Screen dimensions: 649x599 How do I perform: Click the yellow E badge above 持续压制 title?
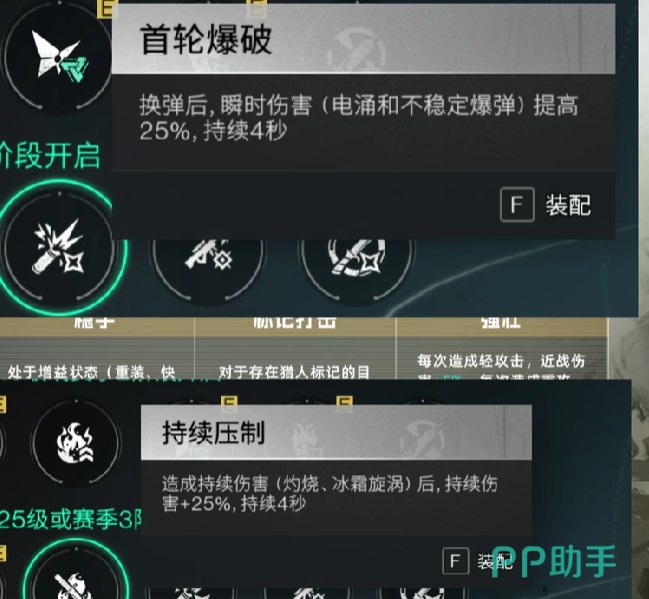click(x=229, y=404)
